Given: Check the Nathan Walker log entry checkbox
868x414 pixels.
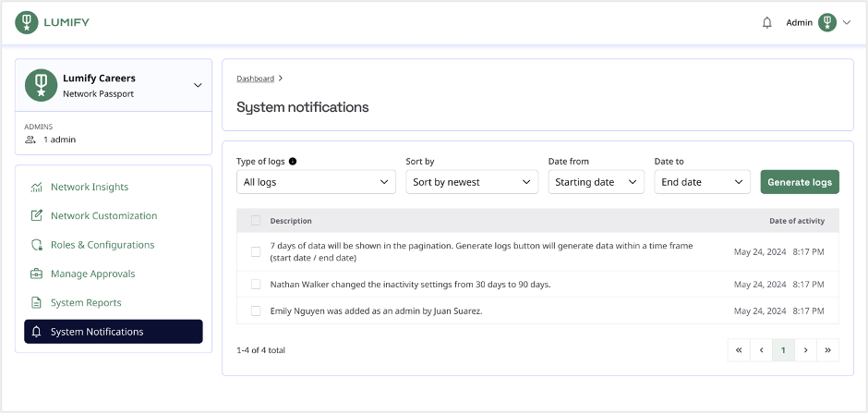Looking at the screenshot, I should [x=256, y=285].
